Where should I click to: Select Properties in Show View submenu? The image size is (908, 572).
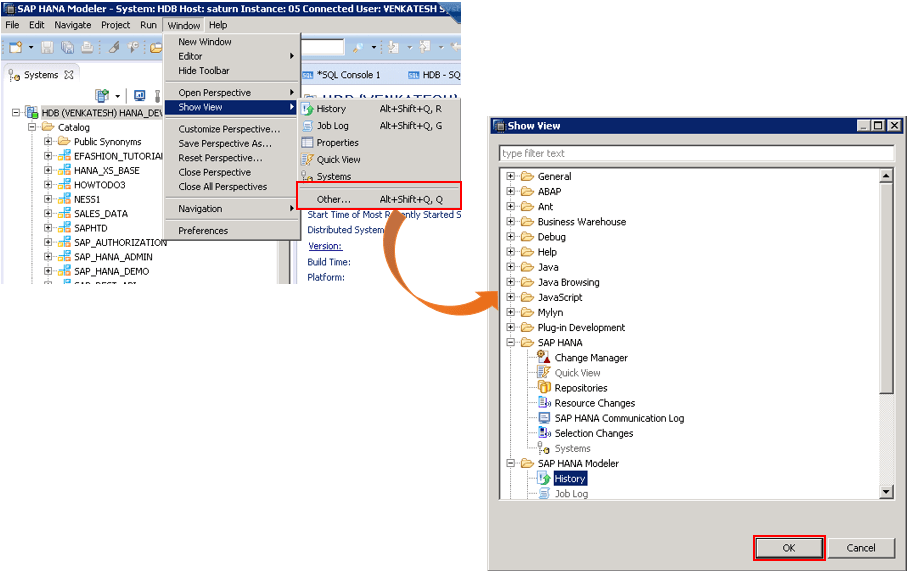[x=337, y=142]
